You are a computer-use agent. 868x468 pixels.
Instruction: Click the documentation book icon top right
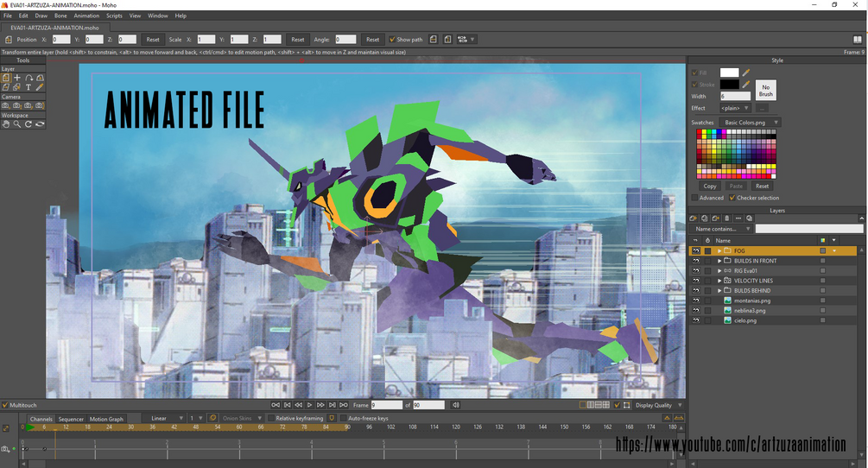point(858,39)
